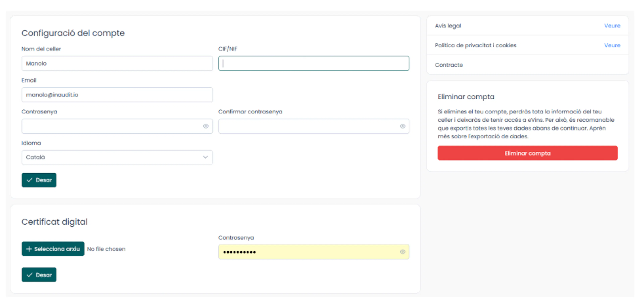Click the Avís legal row label

(448, 26)
